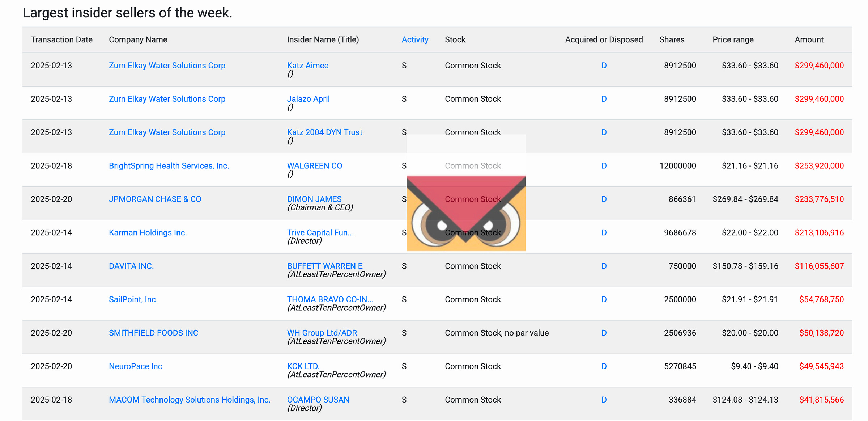The height and width of the screenshot is (421, 868).
Task: Open DIMON JAMES insider profile
Action: (314, 199)
